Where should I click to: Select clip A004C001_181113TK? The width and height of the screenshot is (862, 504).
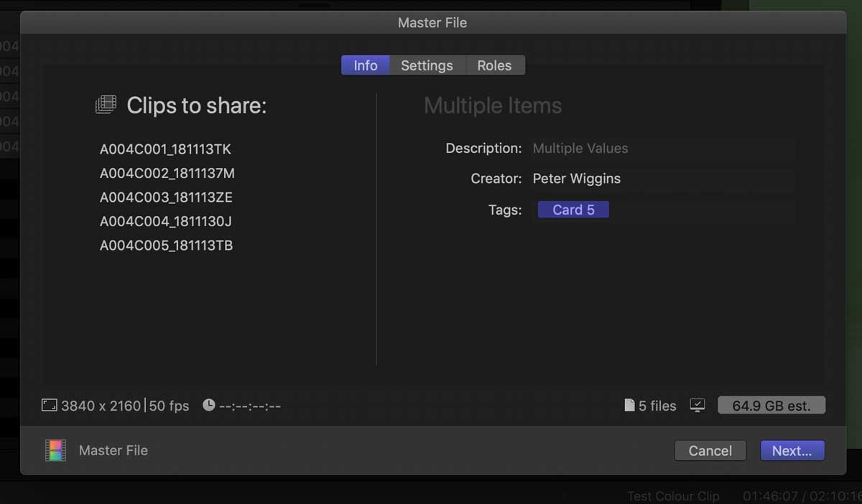pyautogui.click(x=165, y=149)
